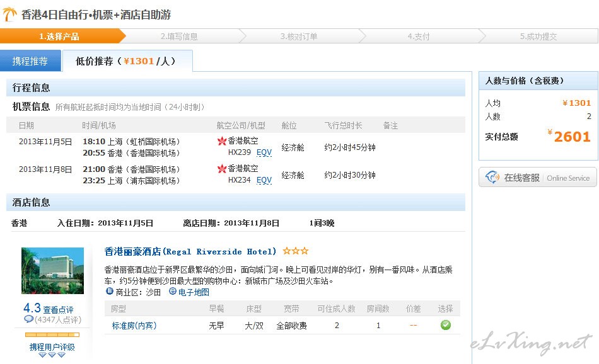This screenshot has height=364, width=599.
Task: Click the 人数与价格（含税费） panel header
Action: tap(538, 81)
